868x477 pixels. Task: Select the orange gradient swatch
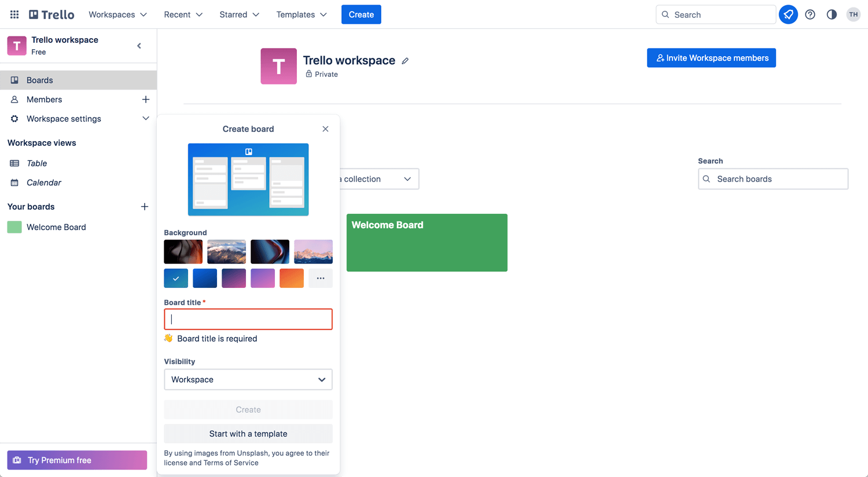(x=292, y=278)
